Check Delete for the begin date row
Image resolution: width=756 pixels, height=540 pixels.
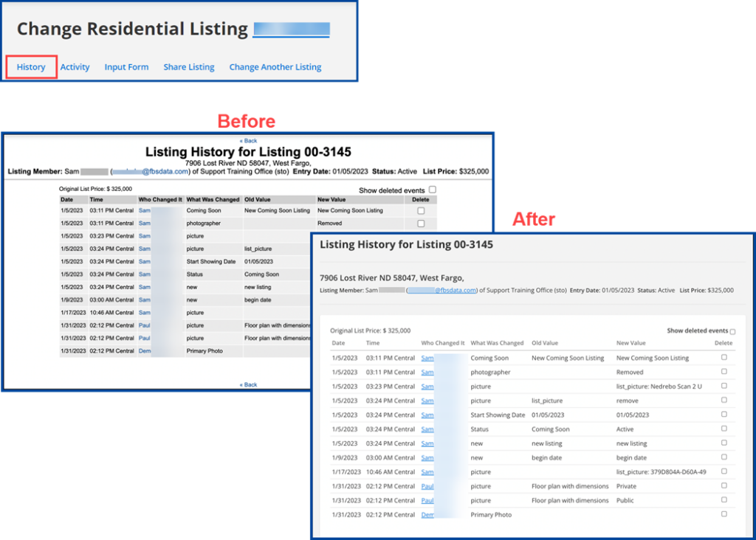[x=724, y=457]
